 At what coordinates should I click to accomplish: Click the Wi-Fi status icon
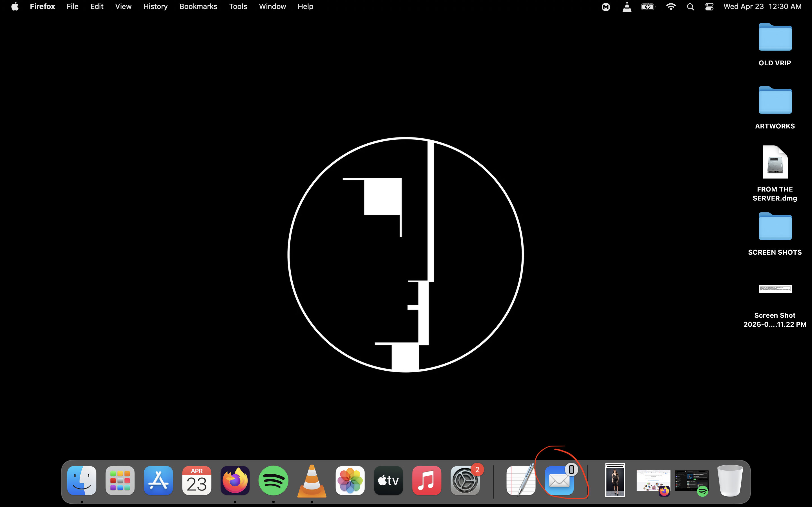(x=670, y=7)
